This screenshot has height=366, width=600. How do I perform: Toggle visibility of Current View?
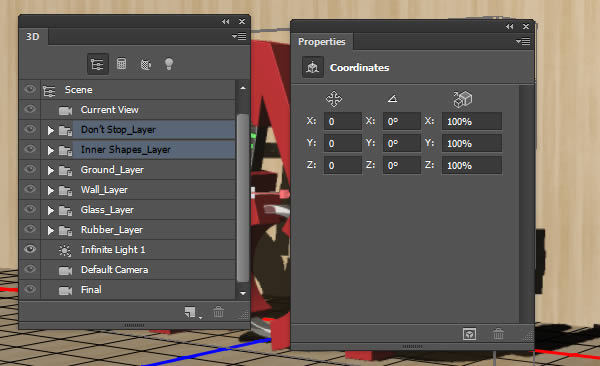30,109
